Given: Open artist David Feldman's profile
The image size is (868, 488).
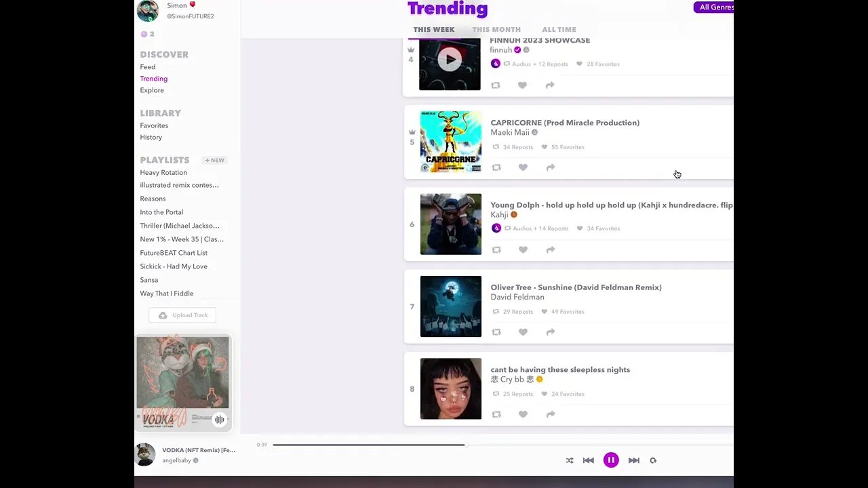Looking at the screenshot, I should (x=517, y=297).
